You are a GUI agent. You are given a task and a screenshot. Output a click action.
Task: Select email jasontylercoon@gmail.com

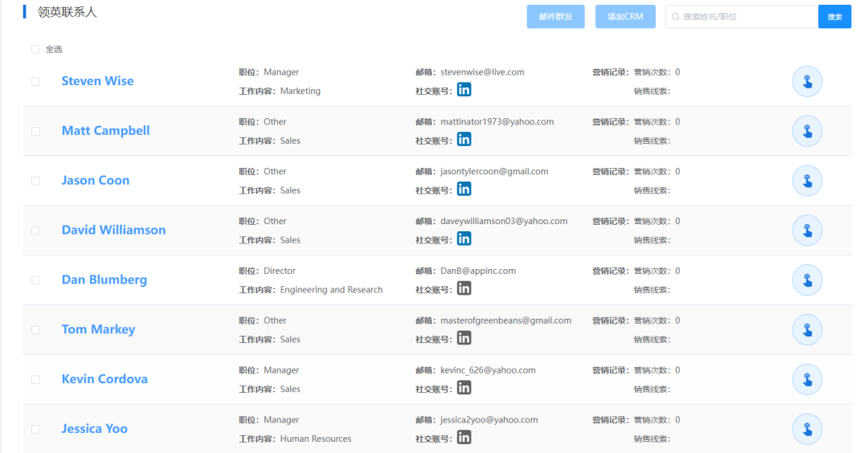(x=494, y=171)
